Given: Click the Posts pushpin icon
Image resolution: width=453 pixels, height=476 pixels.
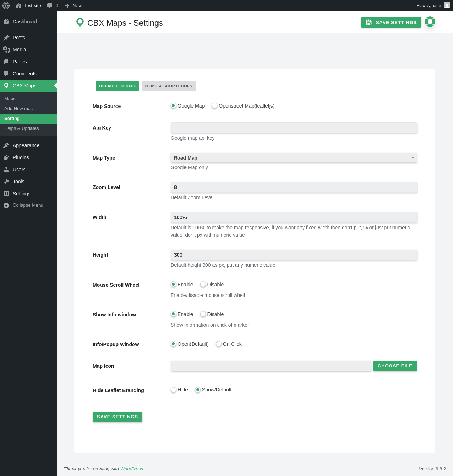Looking at the screenshot, I should 6,38.
